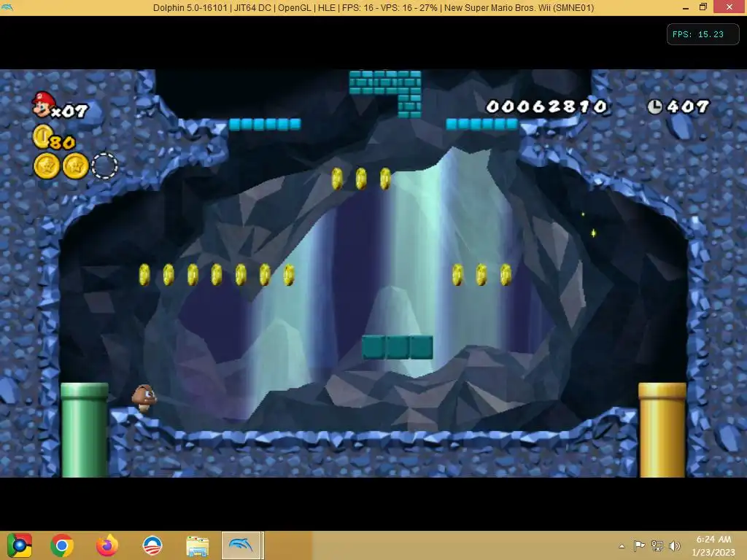Click the green warp pipe

pos(85,429)
